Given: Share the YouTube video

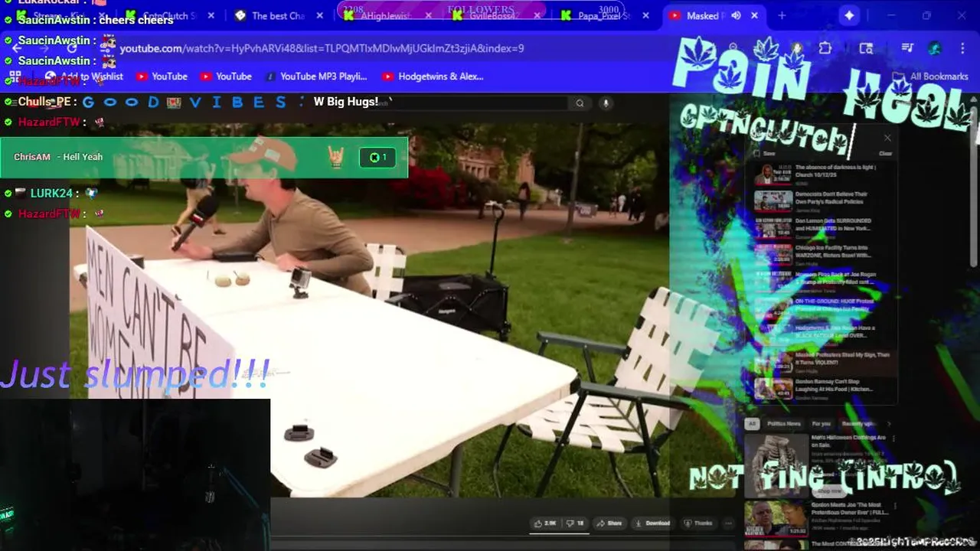Looking at the screenshot, I should pos(610,523).
